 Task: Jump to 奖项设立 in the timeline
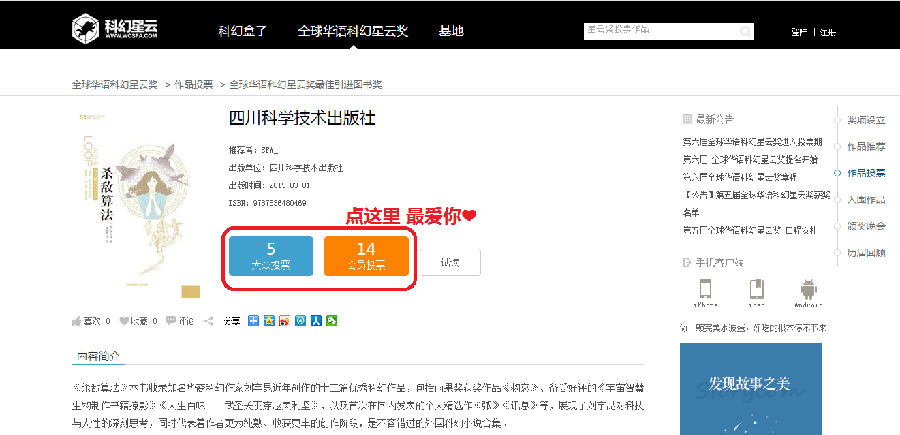tap(866, 120)
